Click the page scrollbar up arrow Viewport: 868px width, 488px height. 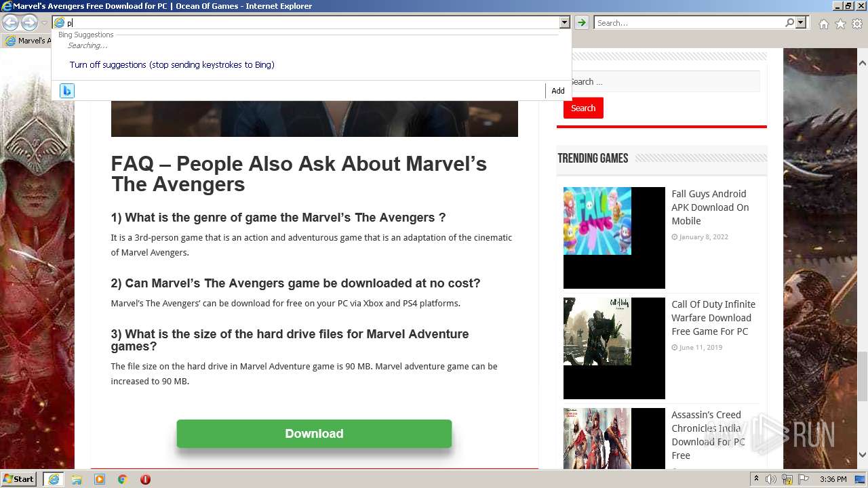click(862, 62)
